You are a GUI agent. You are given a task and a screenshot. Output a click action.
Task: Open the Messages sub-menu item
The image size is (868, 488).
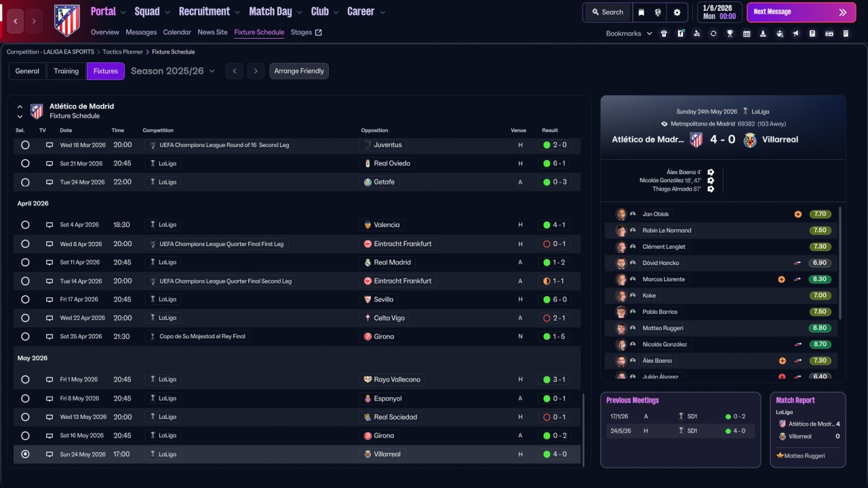[x=141, y=33]
